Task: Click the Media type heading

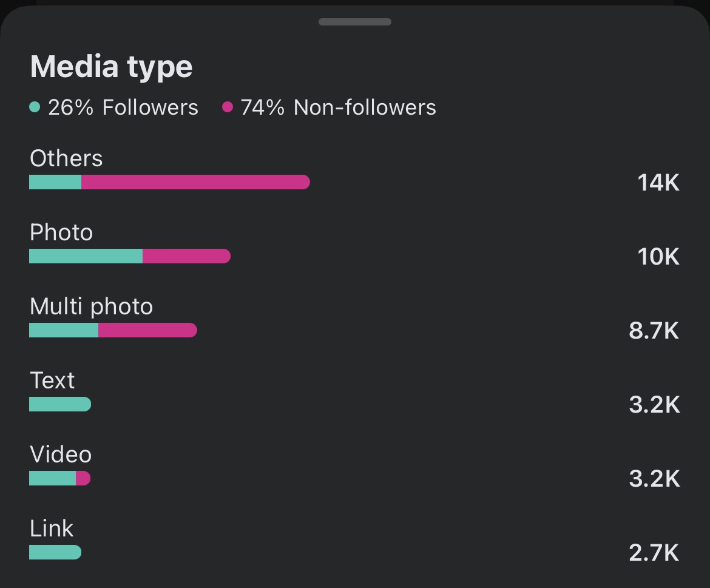Action: (x=111, y=66)
